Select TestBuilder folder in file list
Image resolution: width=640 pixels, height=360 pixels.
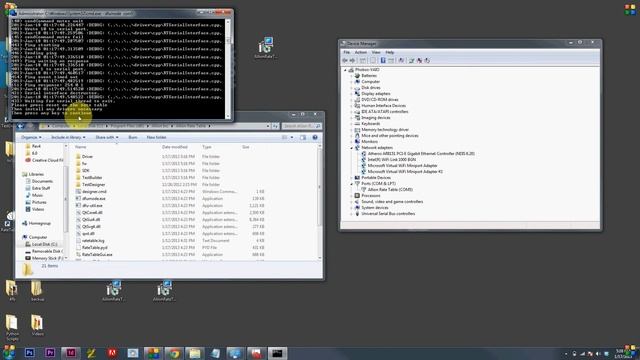[92, 178]
